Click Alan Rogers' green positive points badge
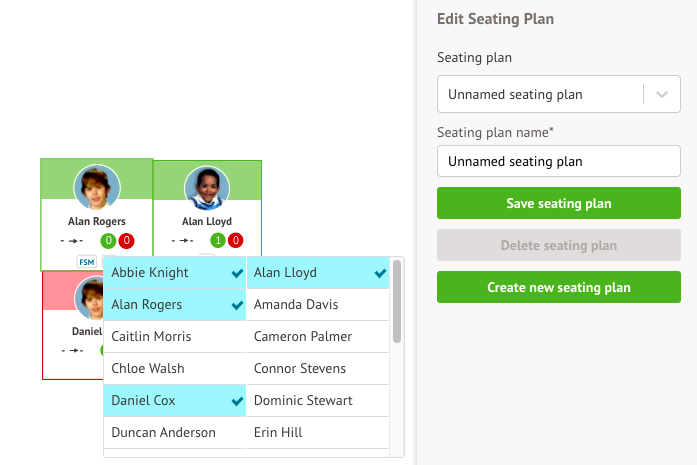This screenshot has height=465, width=697. (108, 240)
